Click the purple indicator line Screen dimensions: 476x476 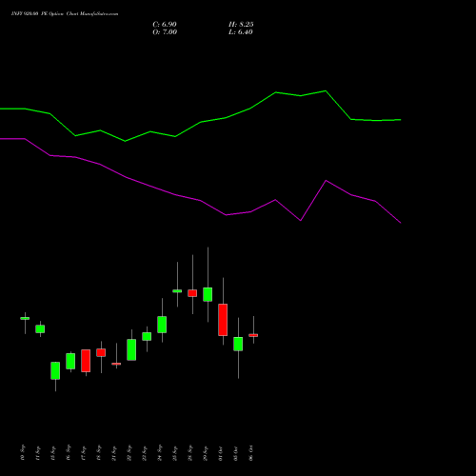201,201
